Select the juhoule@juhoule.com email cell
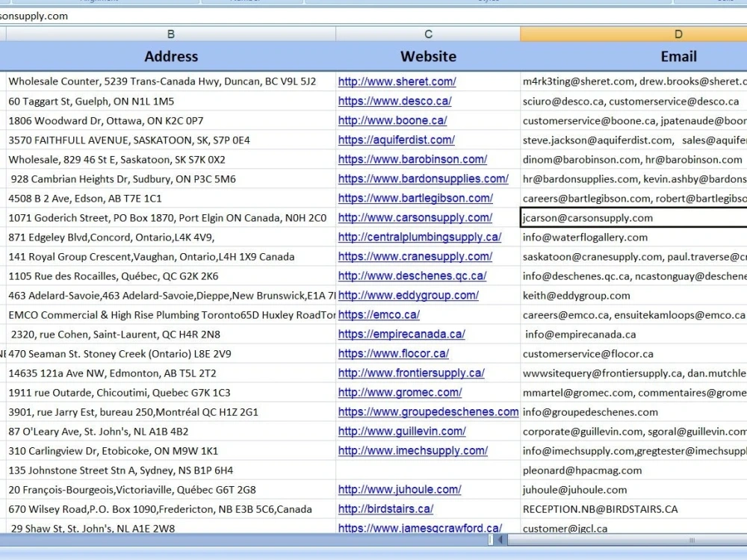This screenshot has height=560, width=747. [x=633, y=490]
